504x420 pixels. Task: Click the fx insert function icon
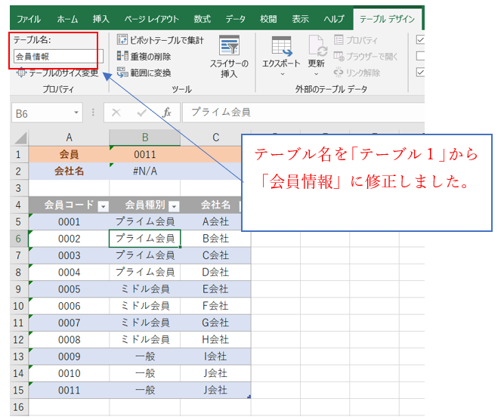[x=167, y=112]
